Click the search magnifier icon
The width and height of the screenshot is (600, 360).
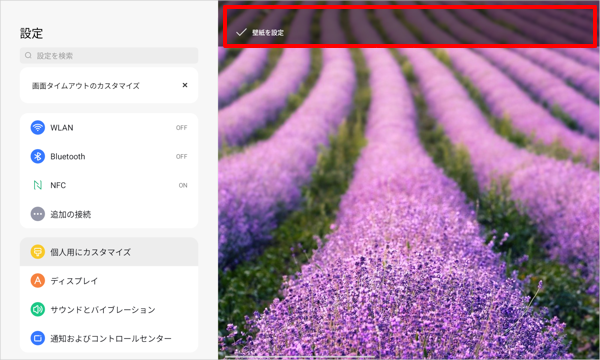tap(28, 55)
